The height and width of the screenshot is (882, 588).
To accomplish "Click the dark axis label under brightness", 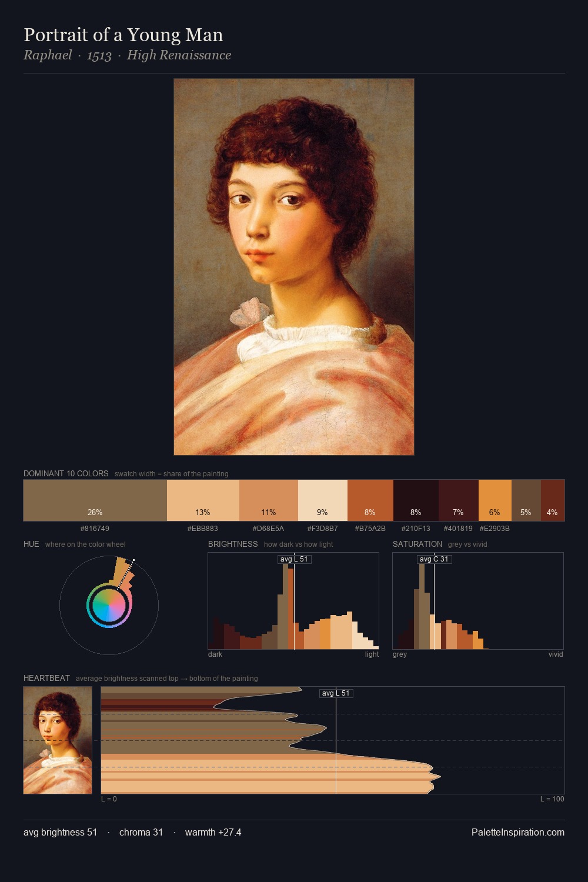I will 215,654.
